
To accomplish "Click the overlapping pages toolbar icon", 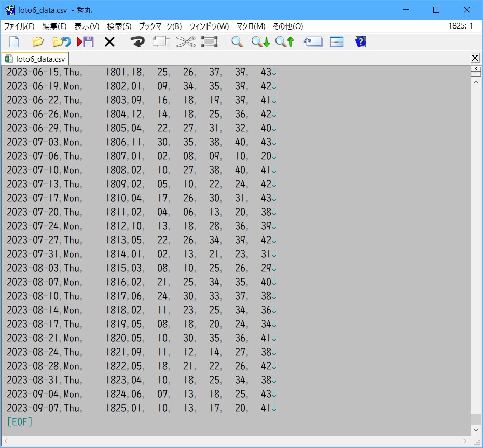I will 161,41.
